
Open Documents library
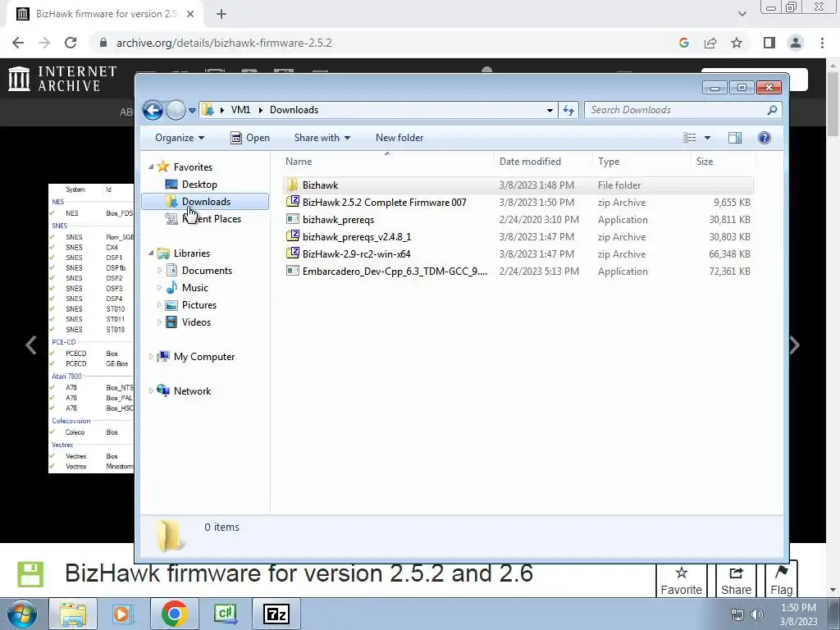tap(207, 271)
